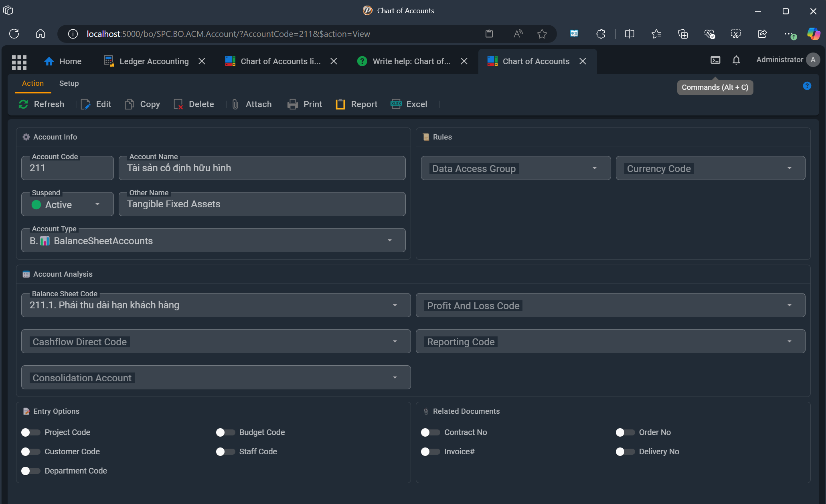Open browser favorites list
Screen dimensions: 826x504
click(x=656, y=34)
